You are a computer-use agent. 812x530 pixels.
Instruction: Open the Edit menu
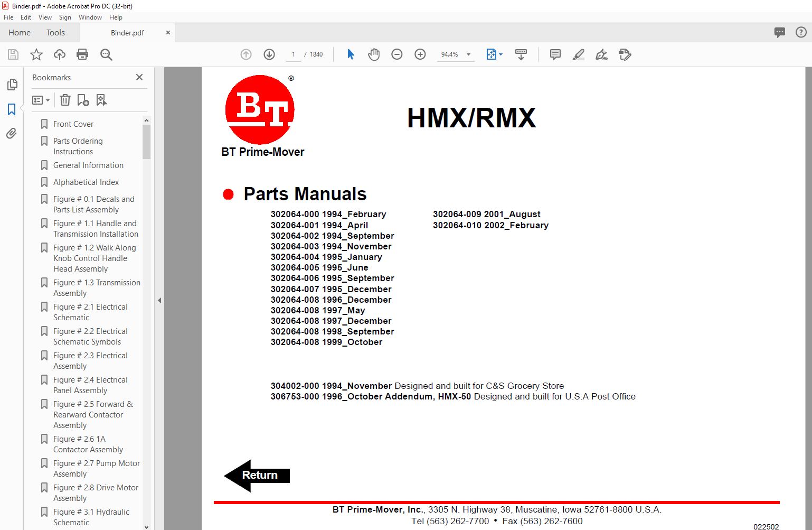pyautogui.click(x=26, y=17)
